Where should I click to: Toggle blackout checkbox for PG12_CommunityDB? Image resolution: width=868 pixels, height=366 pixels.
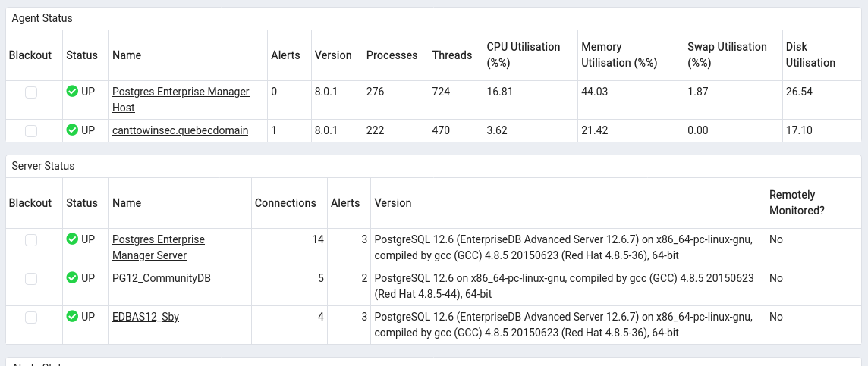(31, 279)
